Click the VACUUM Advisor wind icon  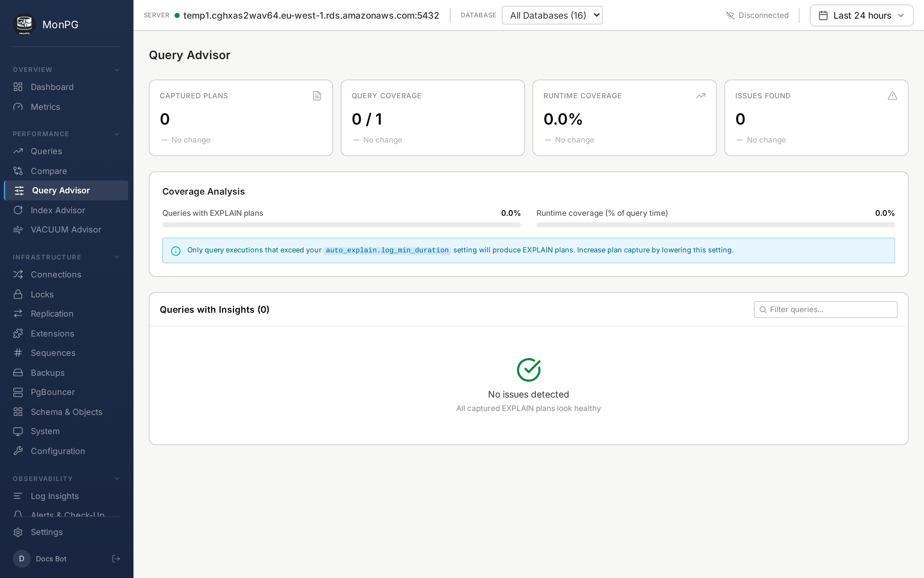tap(18, 229)
